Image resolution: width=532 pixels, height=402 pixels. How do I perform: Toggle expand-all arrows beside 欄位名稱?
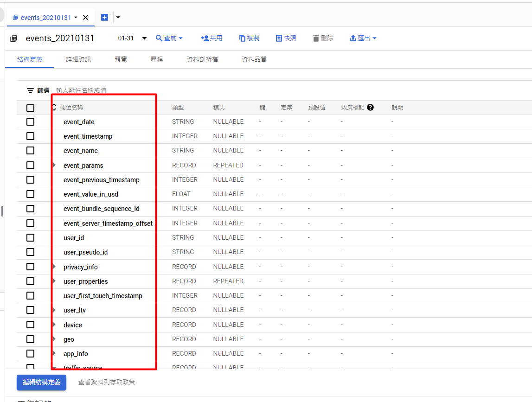[54, 107]
